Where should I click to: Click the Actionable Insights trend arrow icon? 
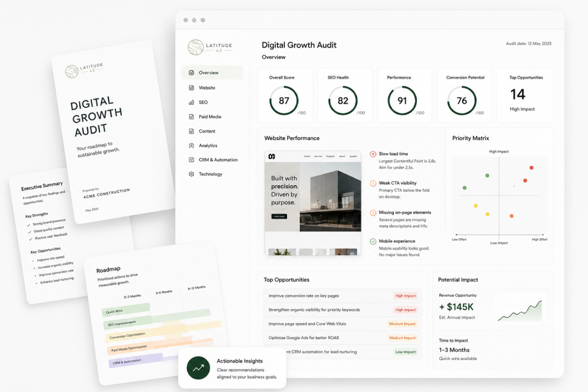pos(198,368)
